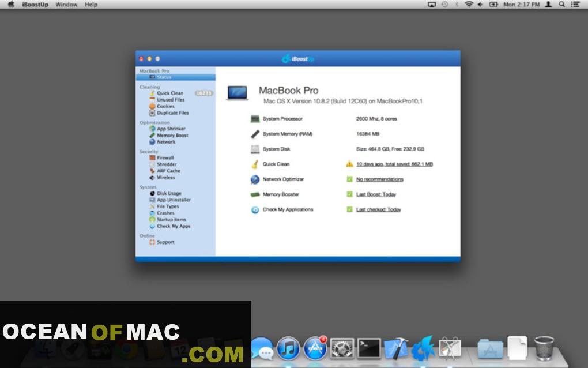588x368 pixels.
Task: Click the App Shrinker sidebar icon
Action: [x=152, y=129]
